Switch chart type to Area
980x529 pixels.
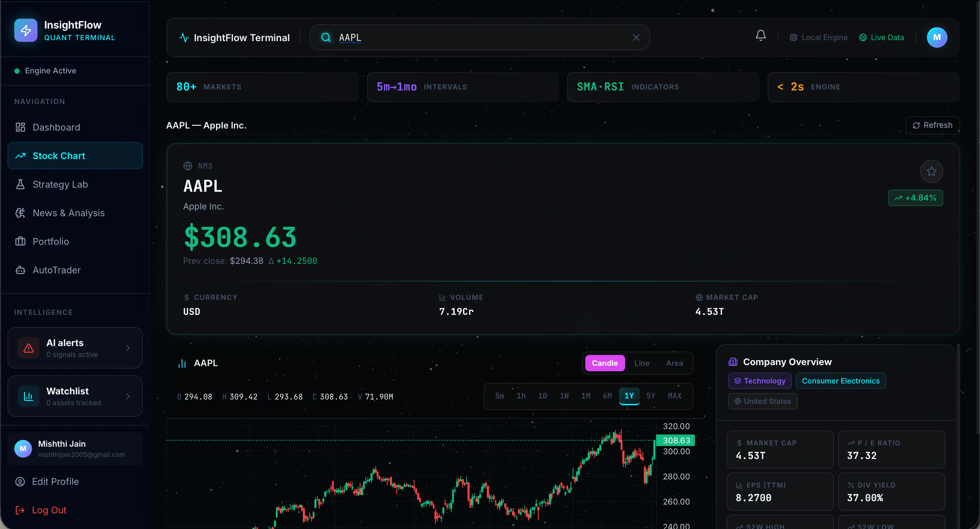pos(674,363)
